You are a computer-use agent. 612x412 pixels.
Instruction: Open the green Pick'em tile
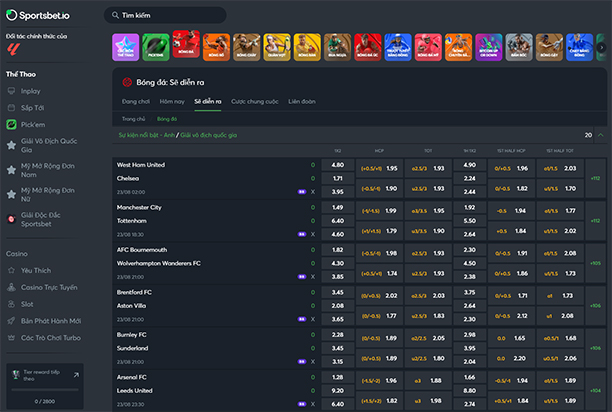[156, 47]
